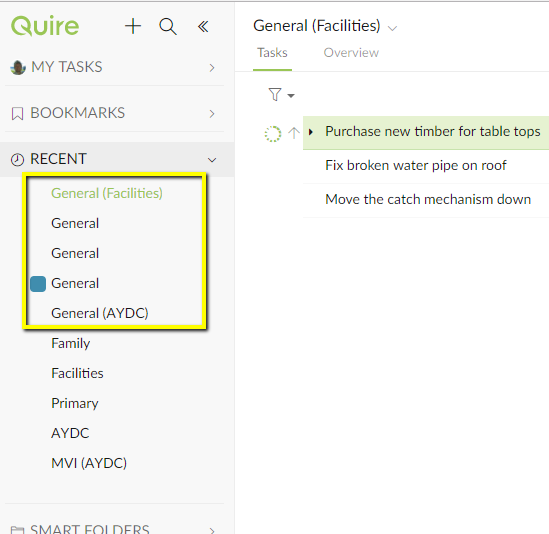Click the Bookmarks ribbon icon

pyautogui.click(x=18, y=113)
